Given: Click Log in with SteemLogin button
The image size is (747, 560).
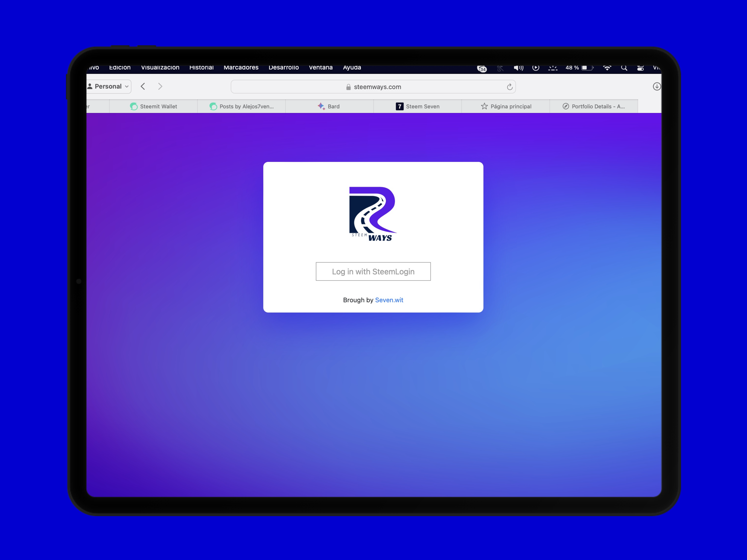Looking at the screenshot, I should click(373, 272).
